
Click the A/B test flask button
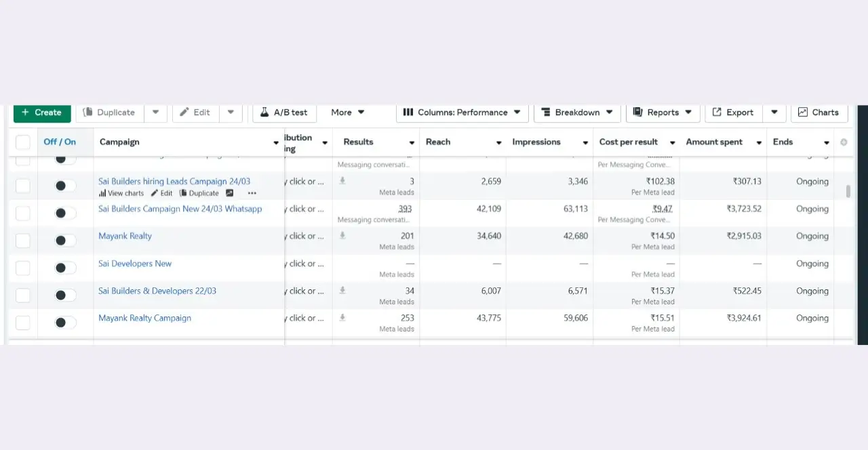[x=284, y=112]
